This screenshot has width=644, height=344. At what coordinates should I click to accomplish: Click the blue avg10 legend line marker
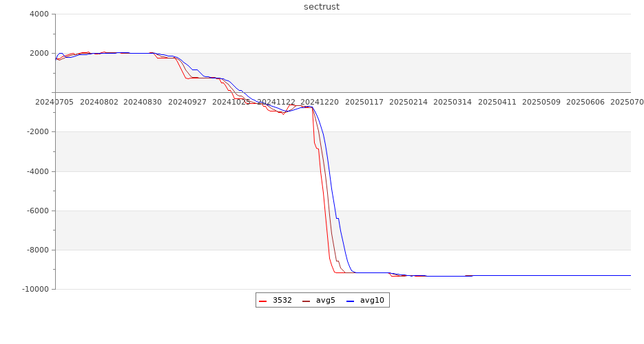click(x=350, y=301)
